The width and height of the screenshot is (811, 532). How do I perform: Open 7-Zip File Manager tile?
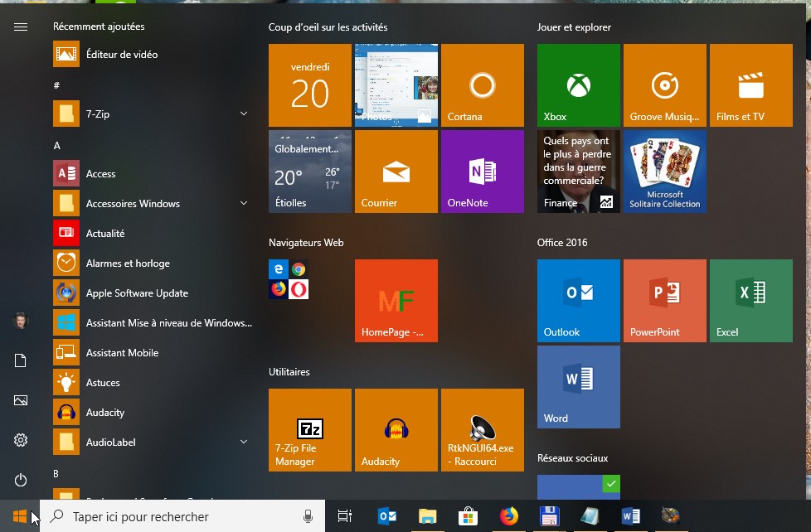(309, 430)
